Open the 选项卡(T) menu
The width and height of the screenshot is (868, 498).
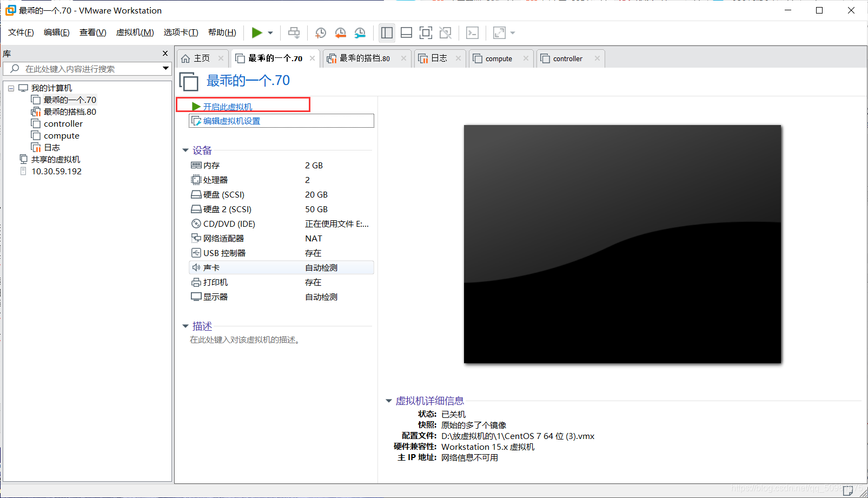[181, 32]
